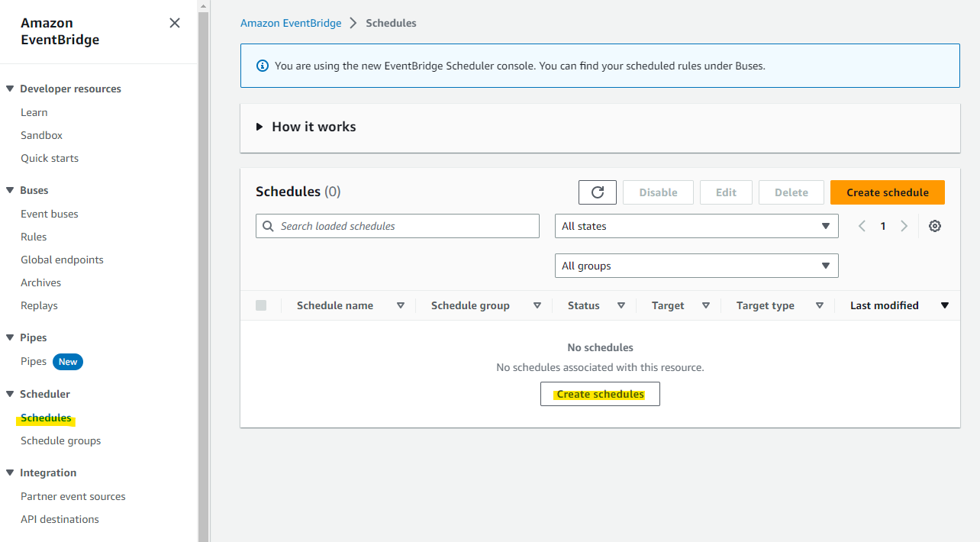
Task: Close the Amazon EventBridge side panel
Action: [175, 23]
